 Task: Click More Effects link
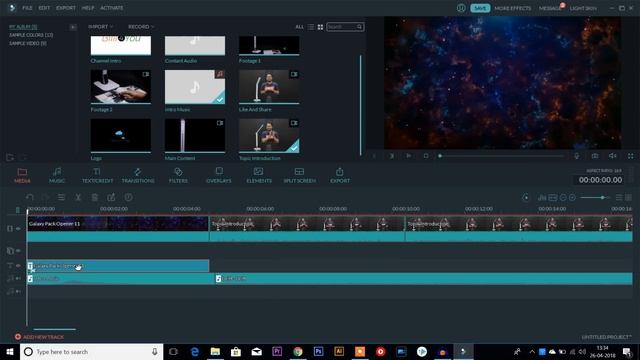(x=513, y=8)
